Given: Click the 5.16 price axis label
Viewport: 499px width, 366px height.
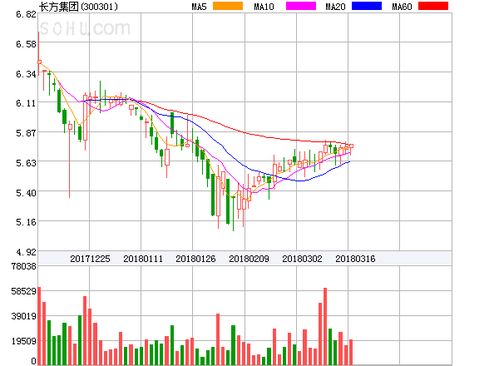Looking at the screenshot, I should tap(26, 222).
